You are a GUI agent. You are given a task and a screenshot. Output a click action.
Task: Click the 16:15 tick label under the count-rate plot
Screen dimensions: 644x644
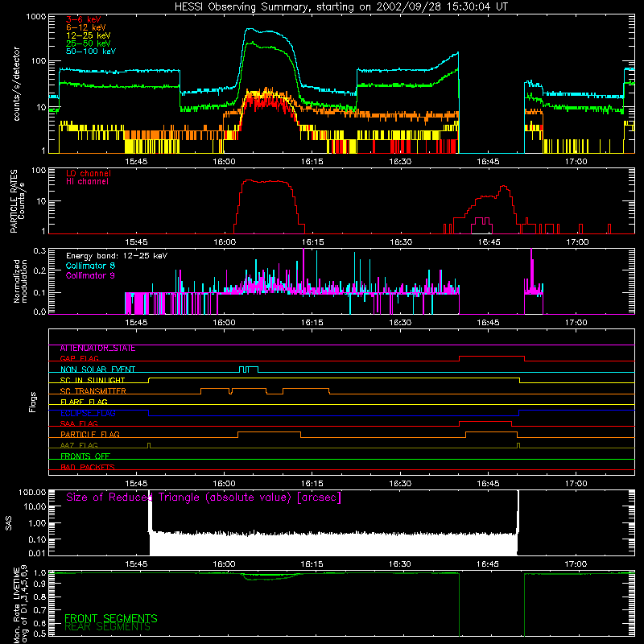click(312, 162)
